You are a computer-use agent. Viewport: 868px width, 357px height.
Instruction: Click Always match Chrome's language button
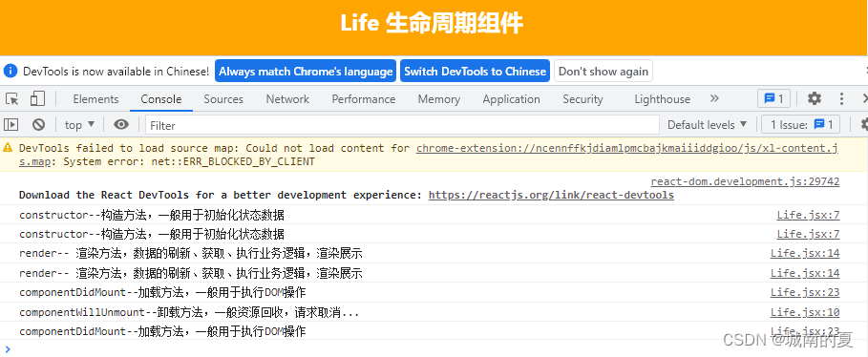click(306, 71)
